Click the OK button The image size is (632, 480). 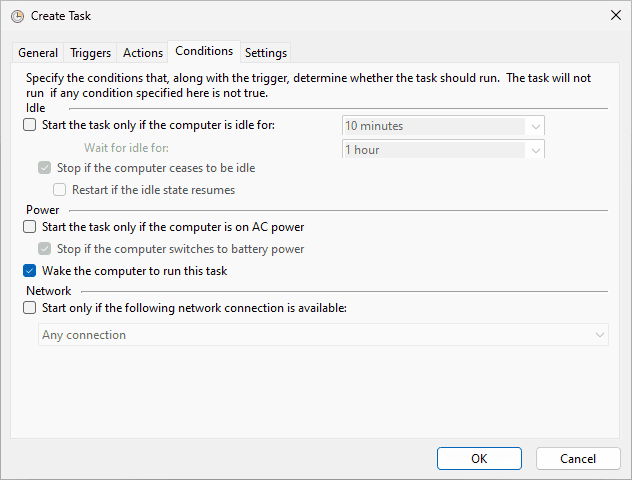pos(479,458)
